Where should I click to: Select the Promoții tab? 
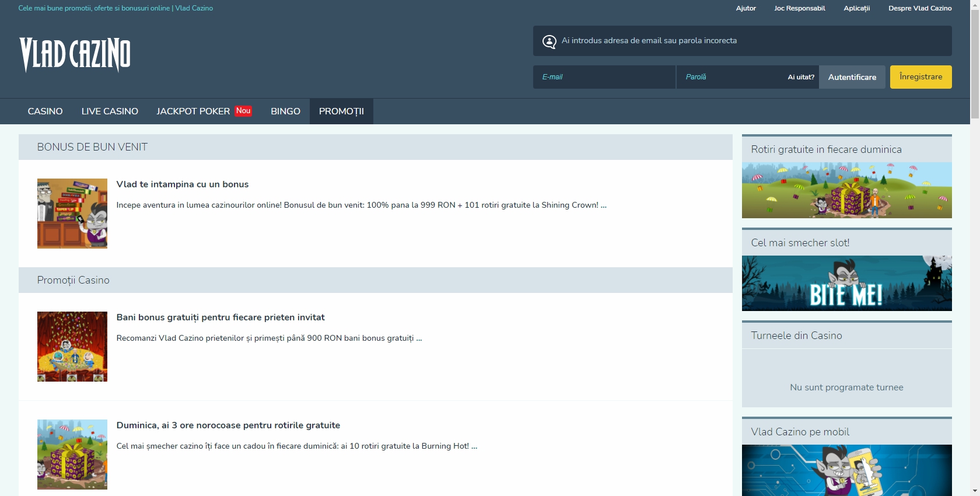pyautogui.click(x=341, y=111)
